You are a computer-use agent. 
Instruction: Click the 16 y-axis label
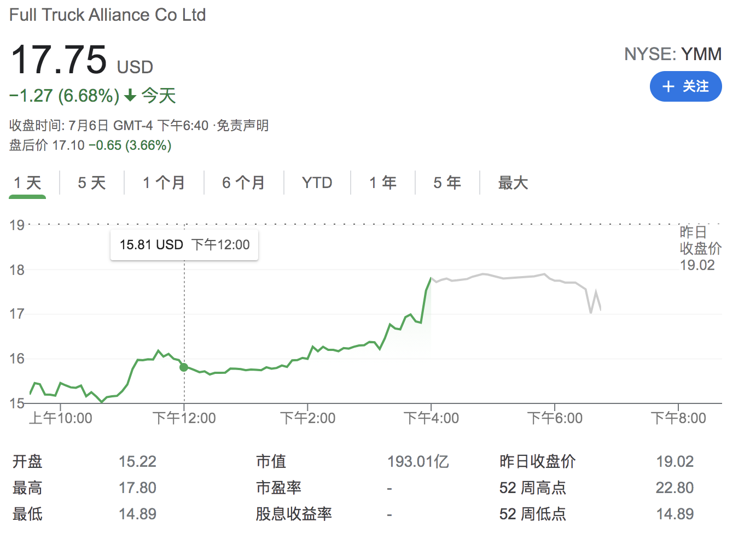[17, 359]
